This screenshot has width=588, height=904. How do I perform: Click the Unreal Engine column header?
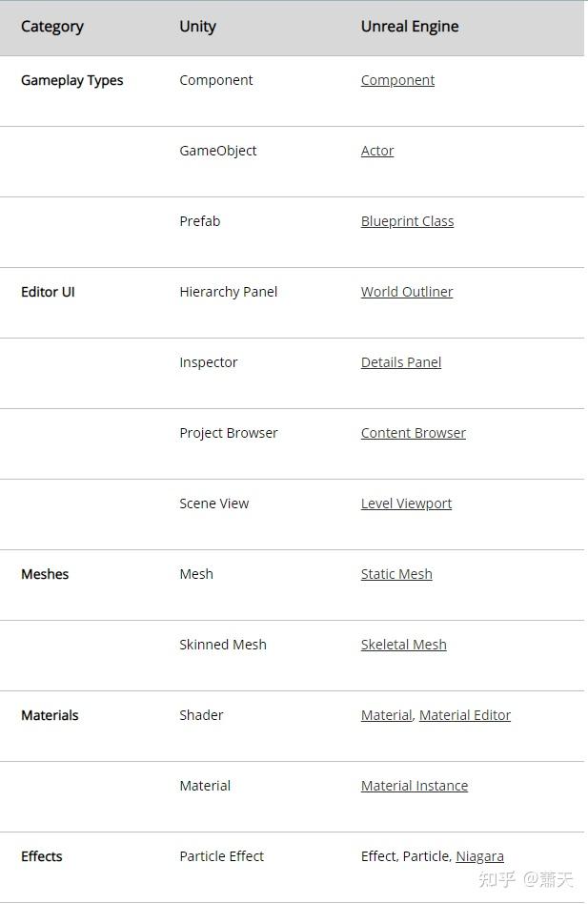coord(410,27)
